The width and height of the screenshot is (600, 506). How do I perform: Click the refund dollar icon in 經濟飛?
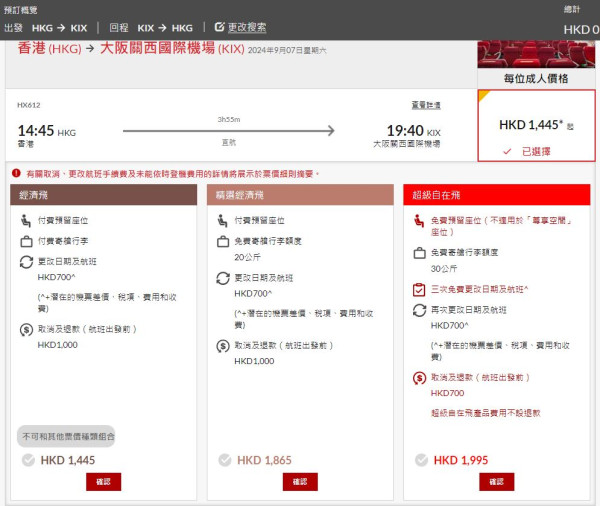[x=26, y=330]
